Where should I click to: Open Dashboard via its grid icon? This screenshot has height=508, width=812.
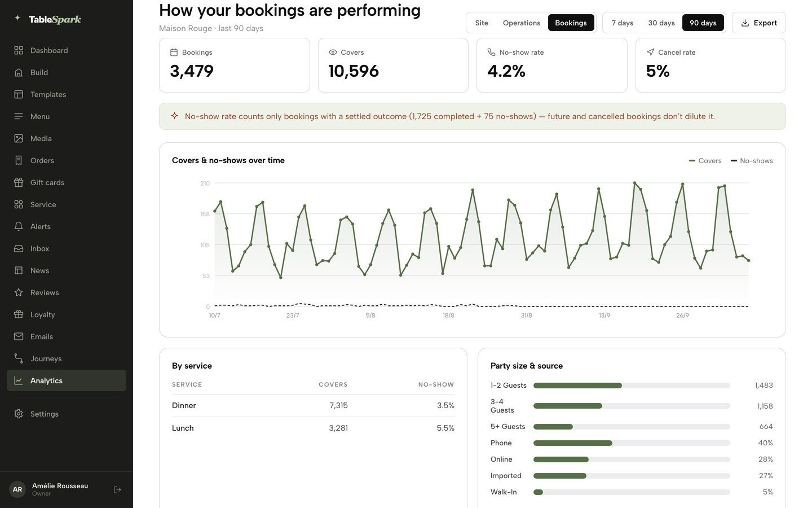[x=19, y=50]
